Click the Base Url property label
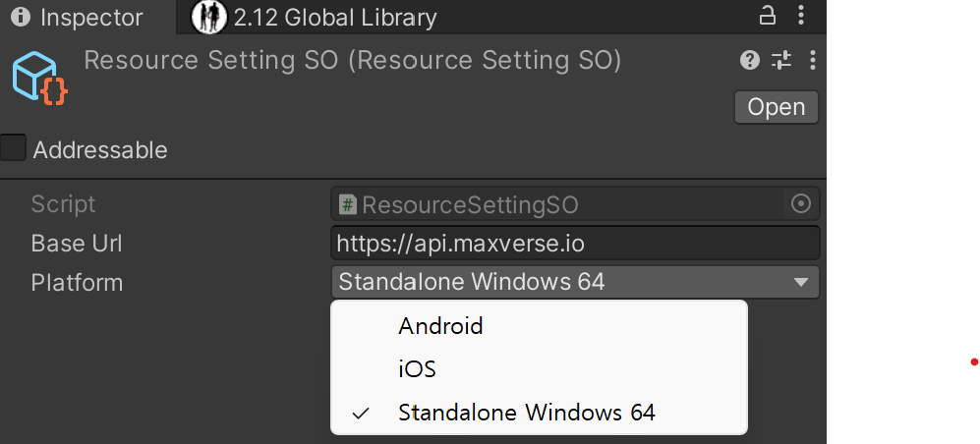980x444 pixels. coord(77,243)
